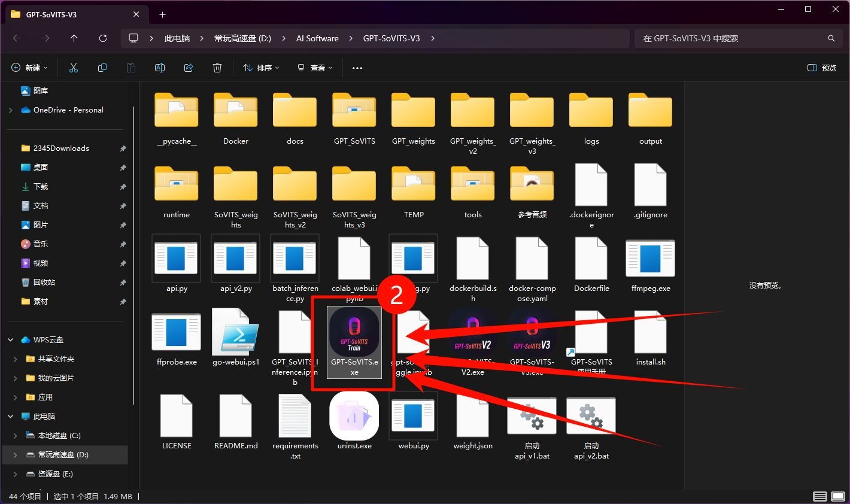Click the Refresh icon next to the address bar

point(102,38)
